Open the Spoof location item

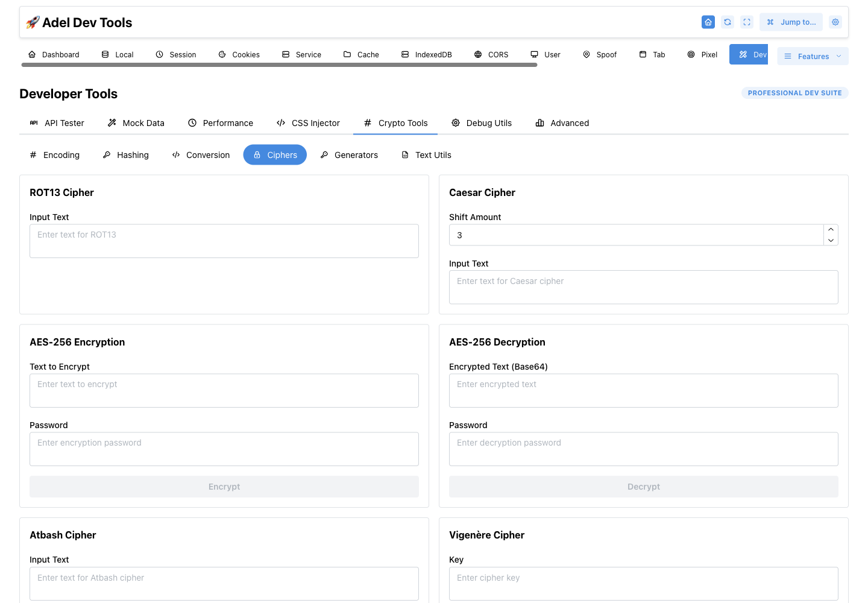pos(600,54)
